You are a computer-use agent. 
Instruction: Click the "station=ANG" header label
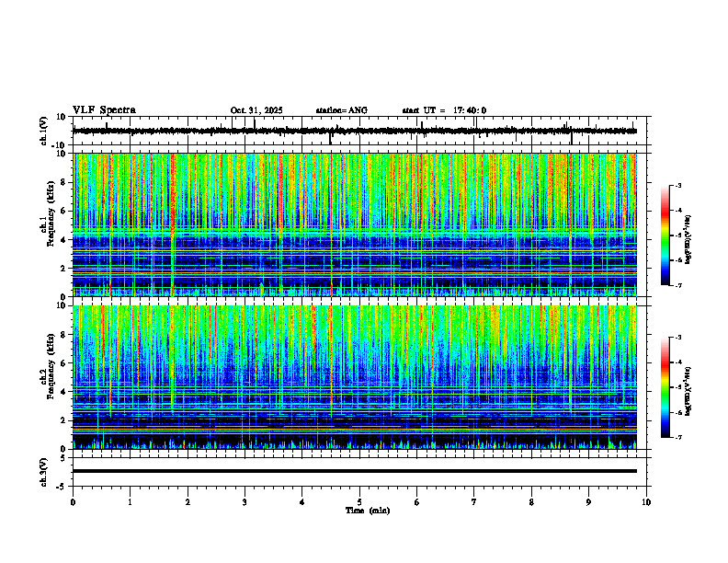pyautogui.click(x=342, y=110)
